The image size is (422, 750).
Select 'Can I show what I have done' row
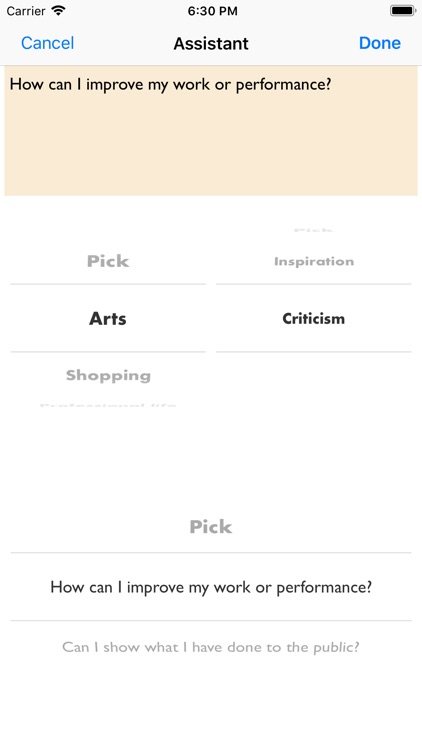click(x=211, y=647)
